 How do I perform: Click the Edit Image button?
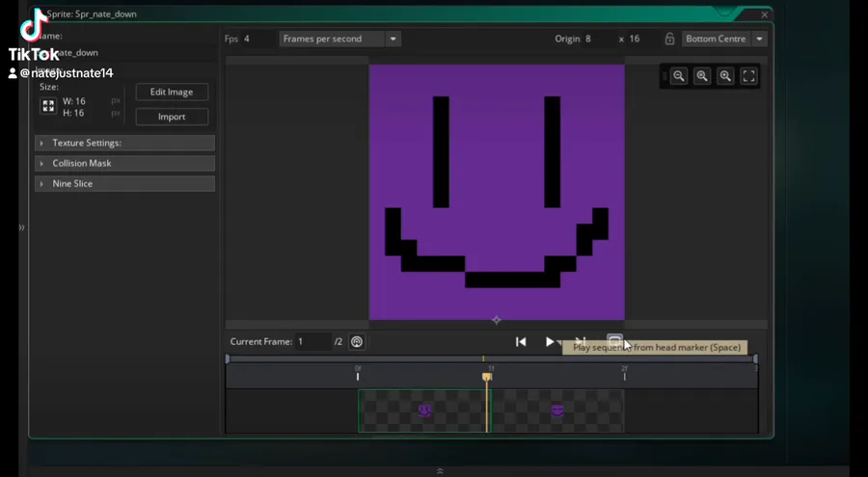(172, 92)
